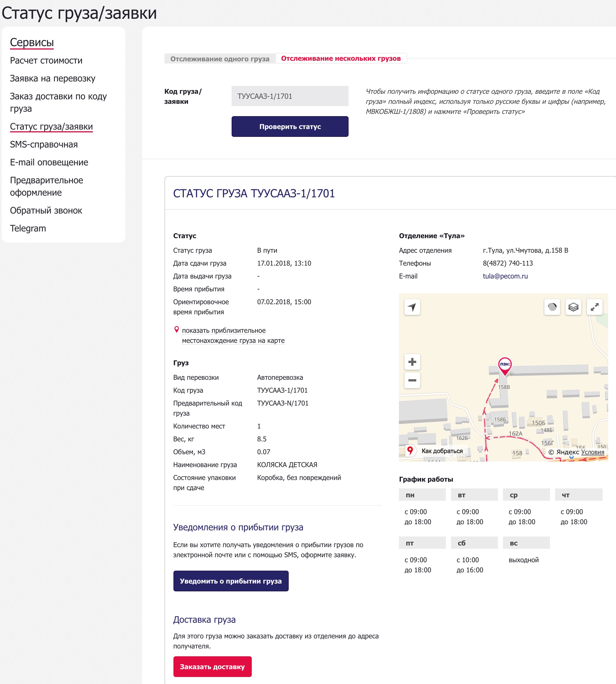The height and width of the screenshot is (684, 616).
Task: Open 'Обратный звонок' sidebar item
Action: (46, 211)
